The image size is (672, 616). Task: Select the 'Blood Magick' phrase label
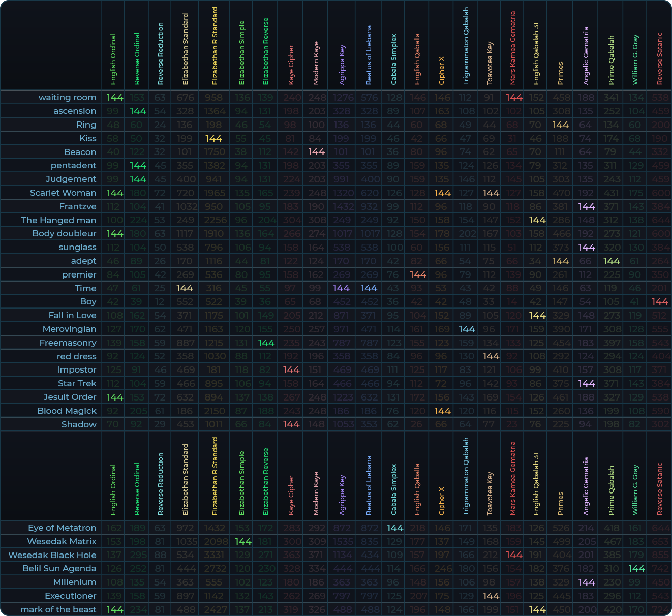(67, 411)
